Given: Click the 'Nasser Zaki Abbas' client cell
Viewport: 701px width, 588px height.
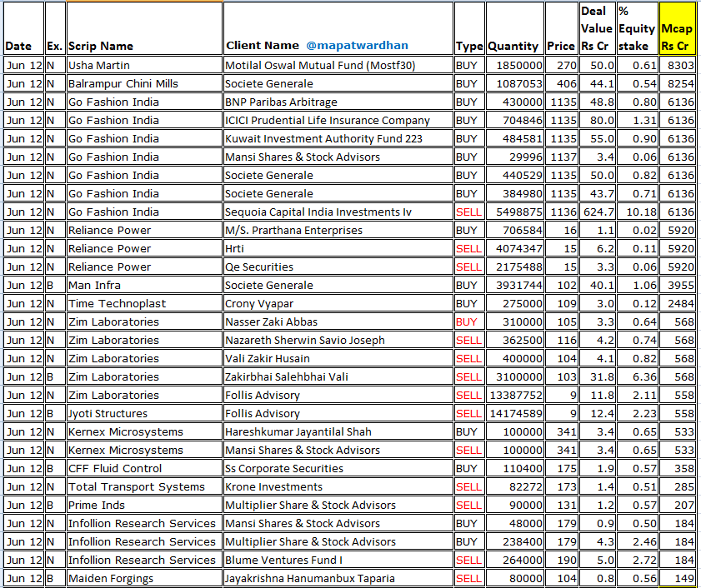Looking at the screenshot, I should pos(338,321).
